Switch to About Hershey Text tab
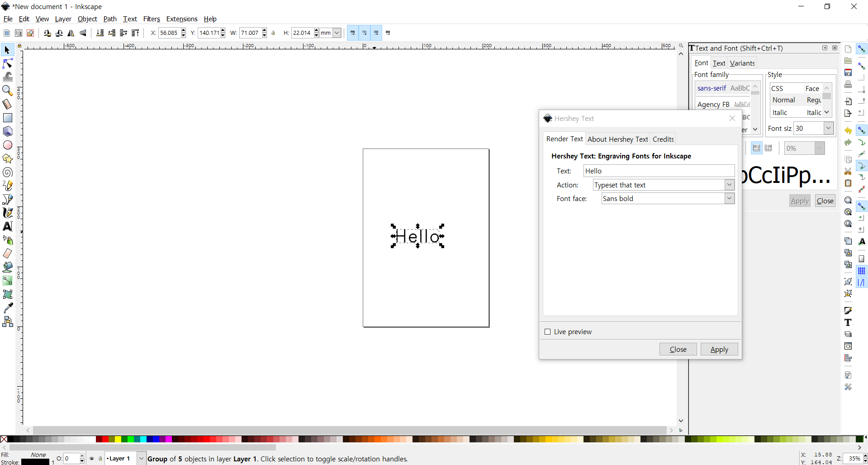 (x=617, y=139)
